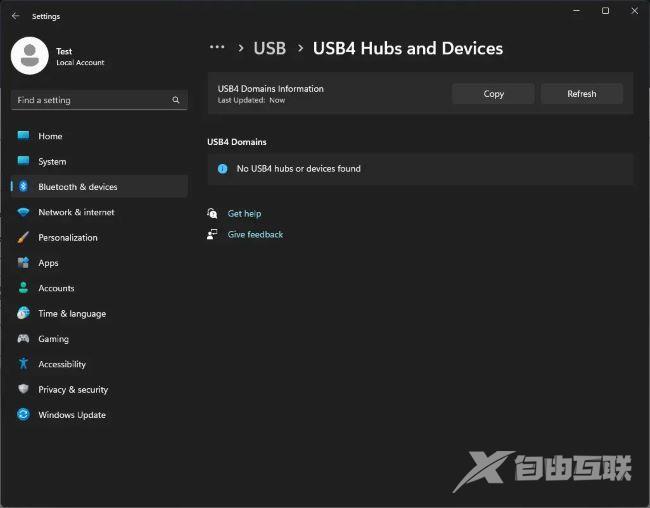650x508 pixels.
Task: Click the USB4 Hubs and Devices heading
Action: point(408,48)
